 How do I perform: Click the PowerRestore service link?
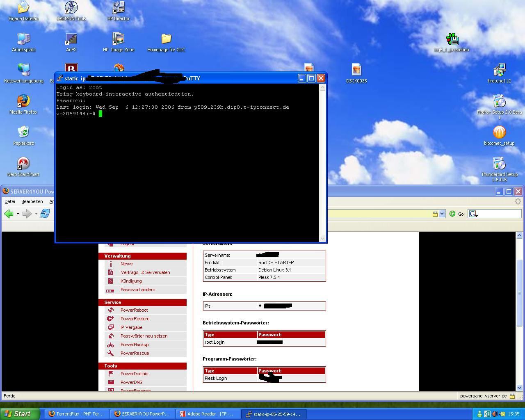coord(135,319)
